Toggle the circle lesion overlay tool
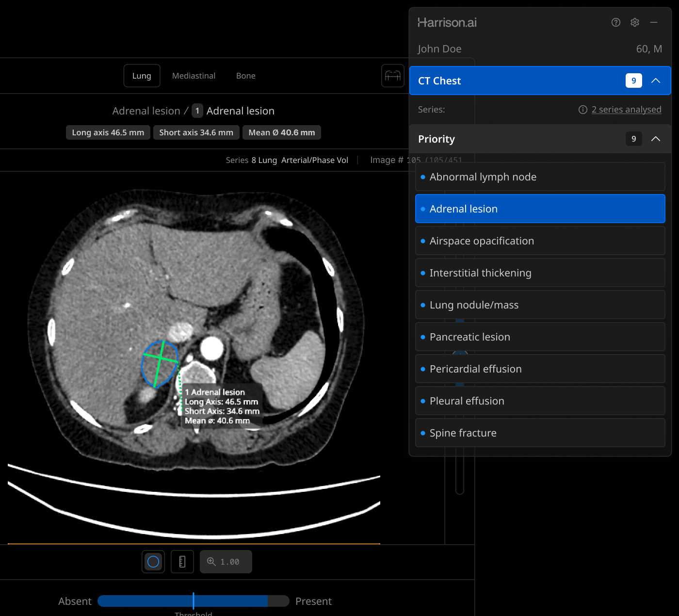Screen dimensions: 679x616 tap(153, 562)
